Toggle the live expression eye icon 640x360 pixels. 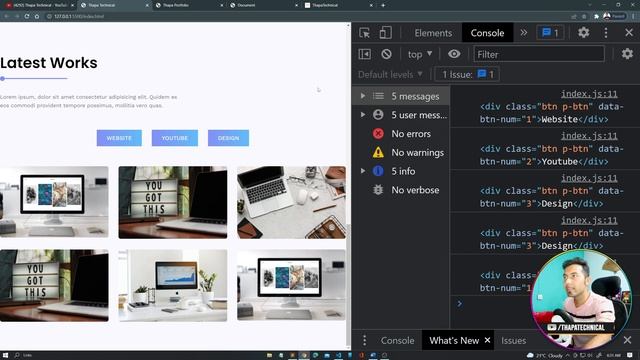454,54
